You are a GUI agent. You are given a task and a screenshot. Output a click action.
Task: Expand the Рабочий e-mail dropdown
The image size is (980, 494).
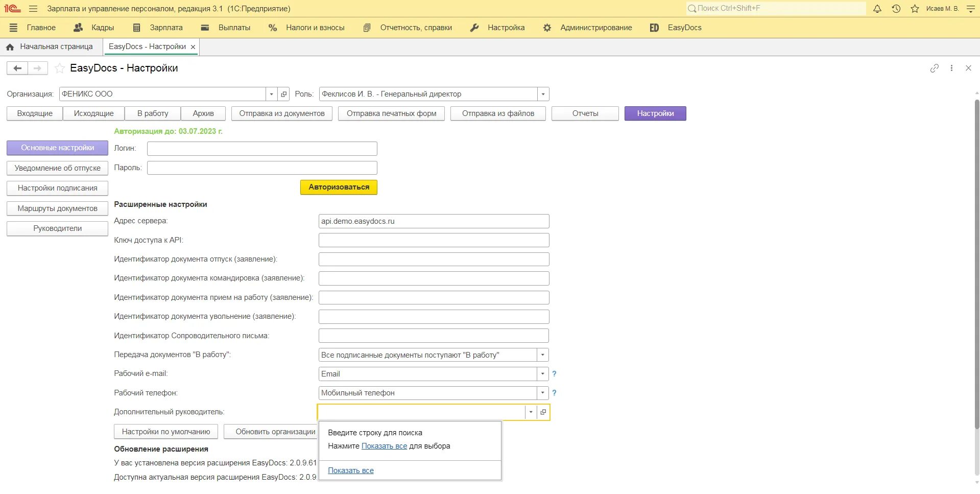543,374
